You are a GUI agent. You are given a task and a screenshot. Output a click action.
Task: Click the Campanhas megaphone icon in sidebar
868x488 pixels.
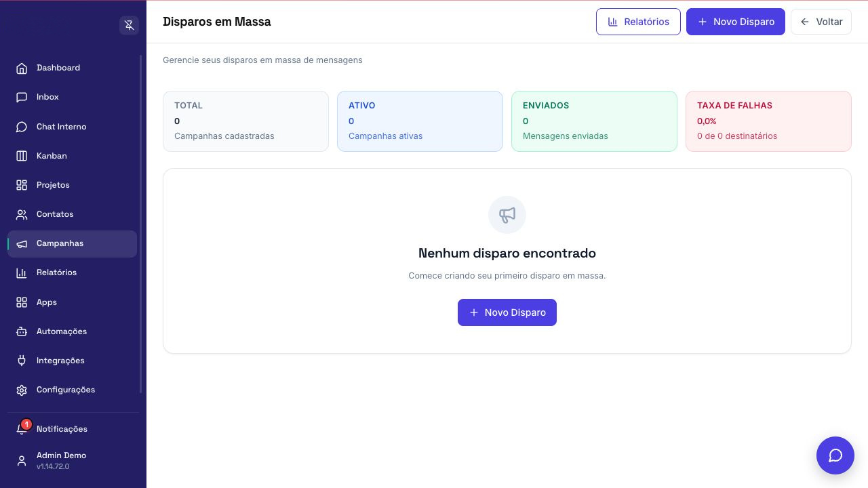tap(22, 243)
